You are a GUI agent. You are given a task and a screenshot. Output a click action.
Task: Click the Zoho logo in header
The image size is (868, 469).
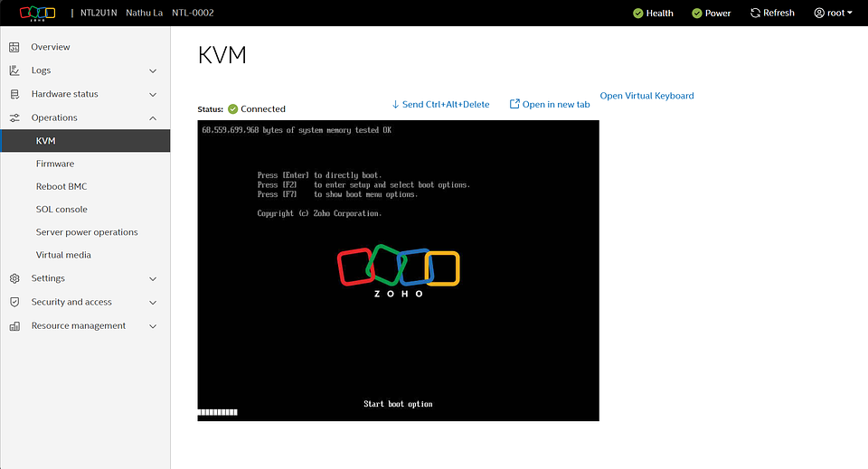click(38, 13)
